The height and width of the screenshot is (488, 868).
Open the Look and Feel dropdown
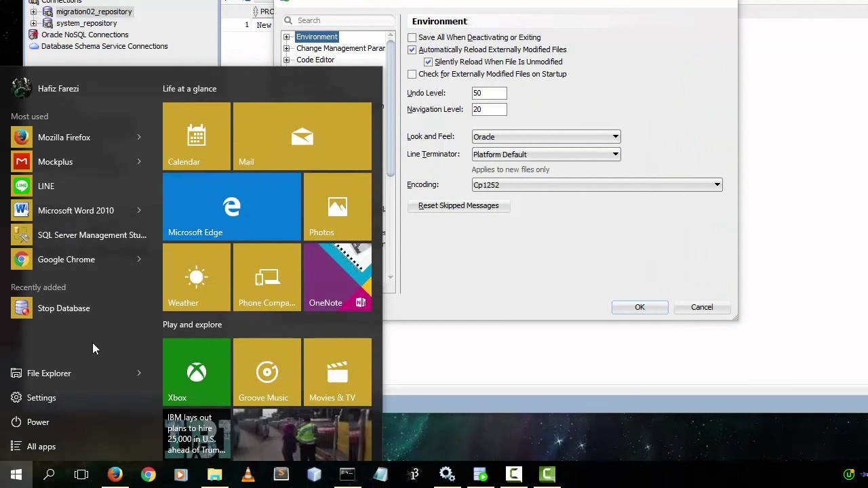pos(546,137)
